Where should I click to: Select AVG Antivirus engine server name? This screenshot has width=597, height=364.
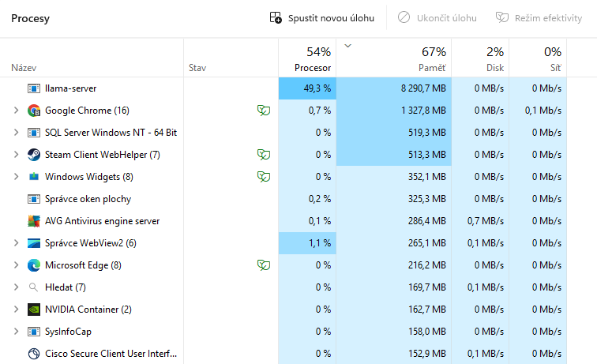click(102, 221)
